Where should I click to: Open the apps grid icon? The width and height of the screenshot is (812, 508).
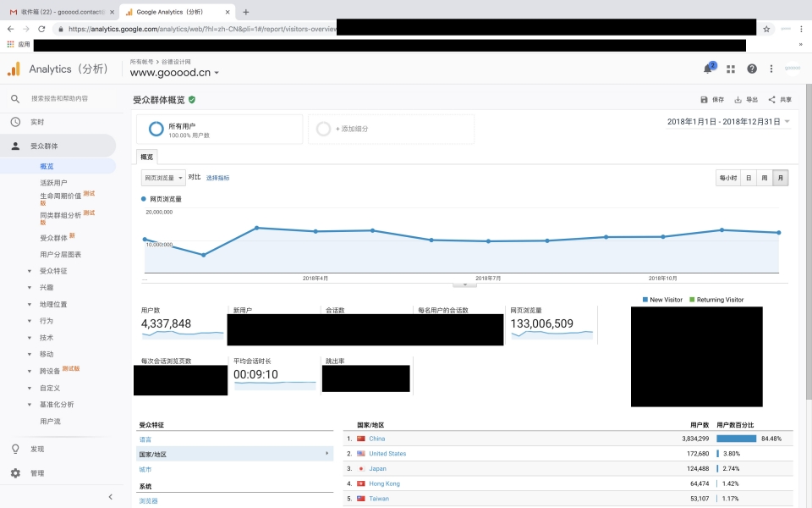point(731,69)
